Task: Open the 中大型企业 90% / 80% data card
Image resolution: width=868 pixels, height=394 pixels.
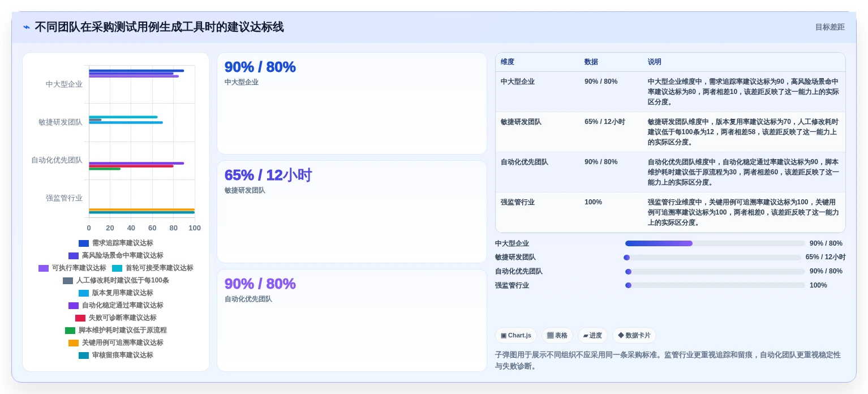Action: (352, 104)
